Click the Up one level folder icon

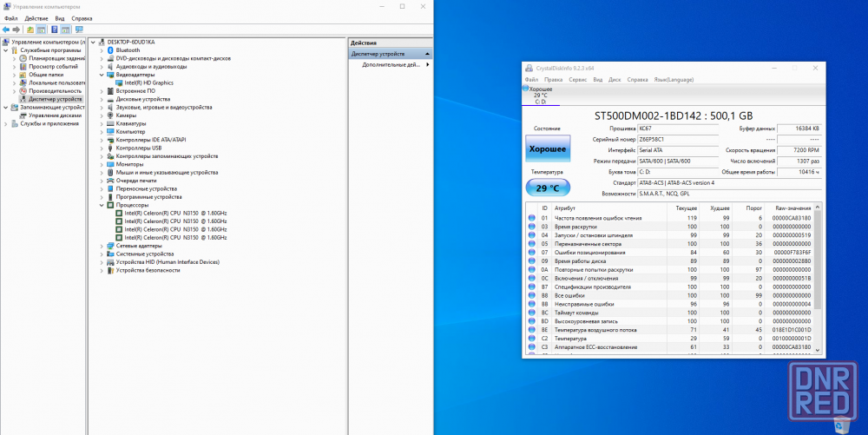(x=30, y=29)
